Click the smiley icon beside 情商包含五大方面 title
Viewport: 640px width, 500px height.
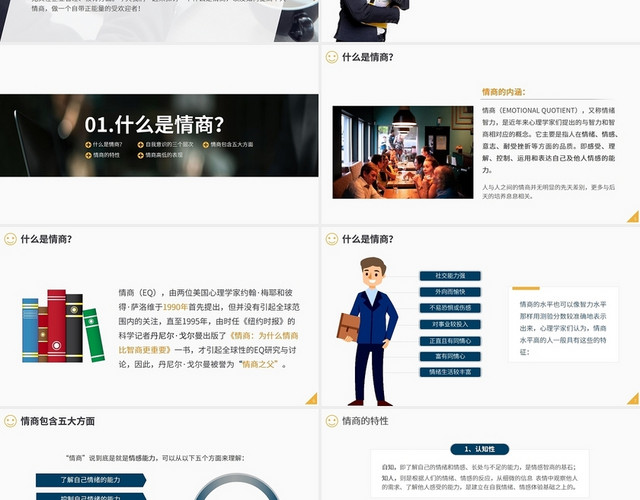[10, 421]
